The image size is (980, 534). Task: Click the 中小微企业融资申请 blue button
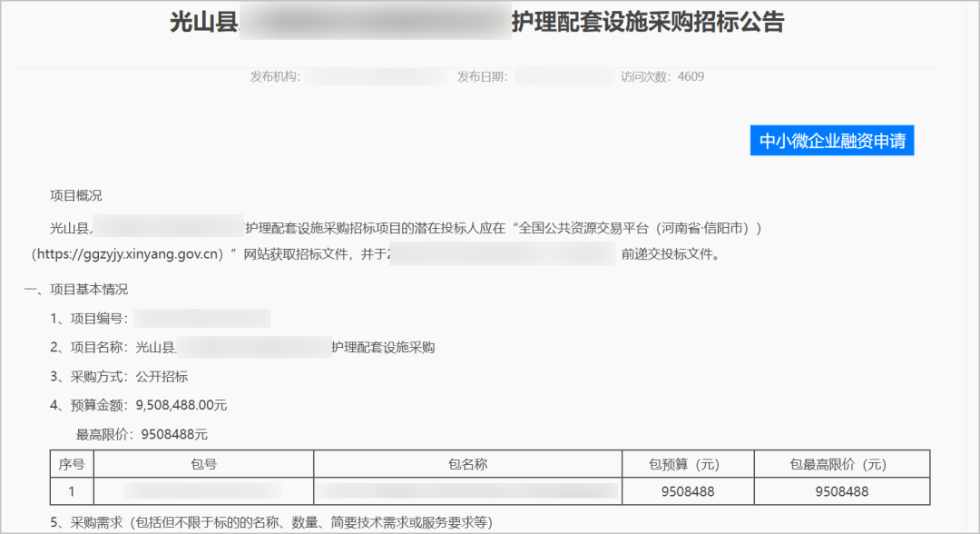(x=831, y=140)
